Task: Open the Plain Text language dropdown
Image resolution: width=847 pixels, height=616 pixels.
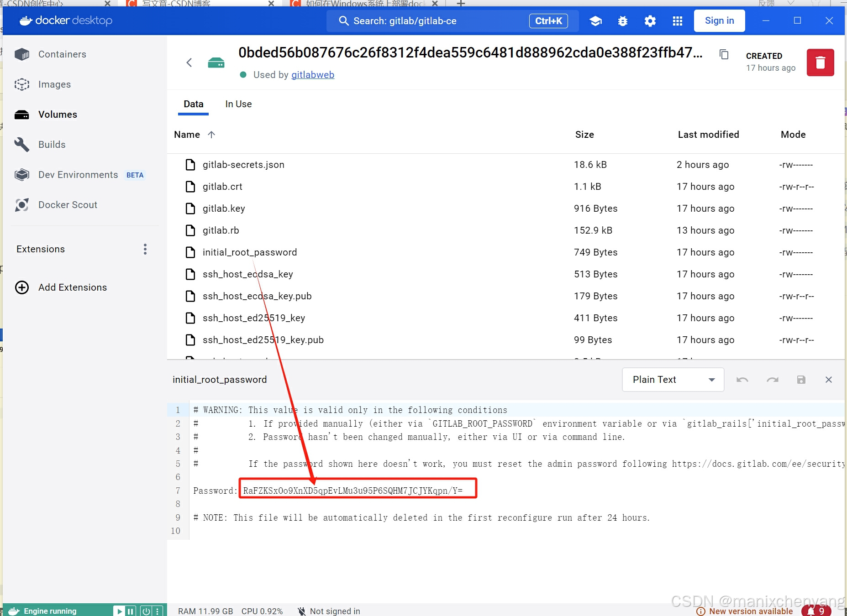Action: [673, 380]
